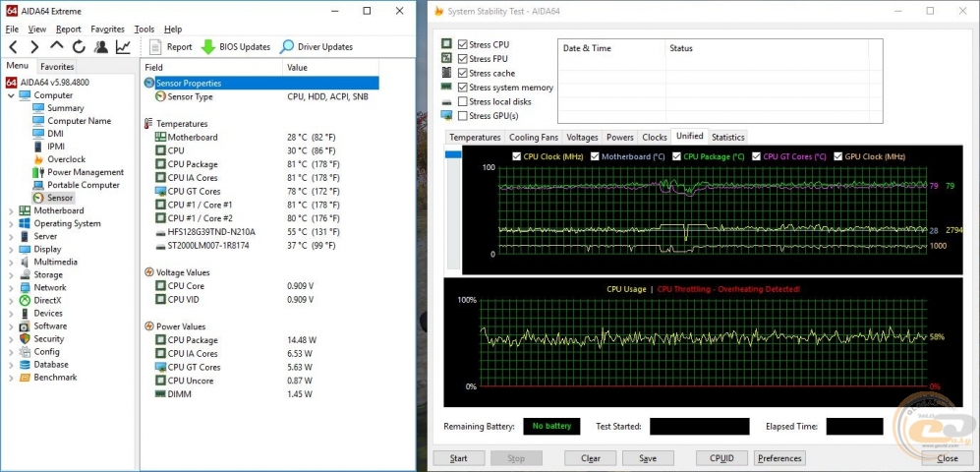Refresh the page with the circular arrow icon
980x472 pixels.
(79, 47)
